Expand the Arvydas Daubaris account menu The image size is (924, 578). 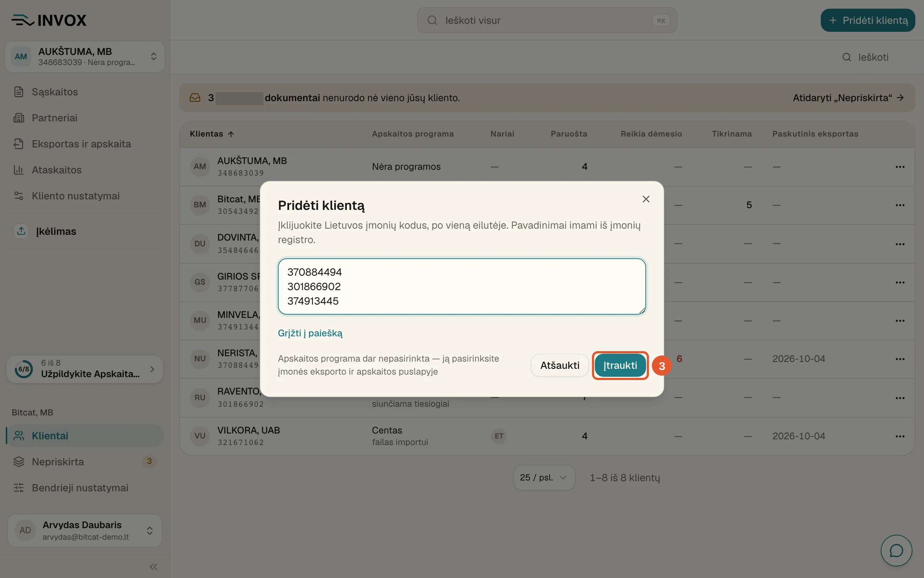pyautogui.click(x=85, y=530)
